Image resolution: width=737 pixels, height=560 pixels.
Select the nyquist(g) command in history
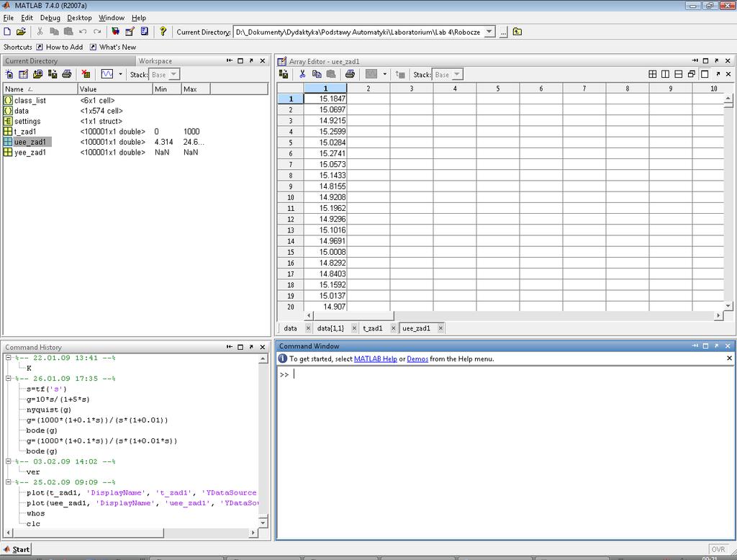click(x=49, y=410)
